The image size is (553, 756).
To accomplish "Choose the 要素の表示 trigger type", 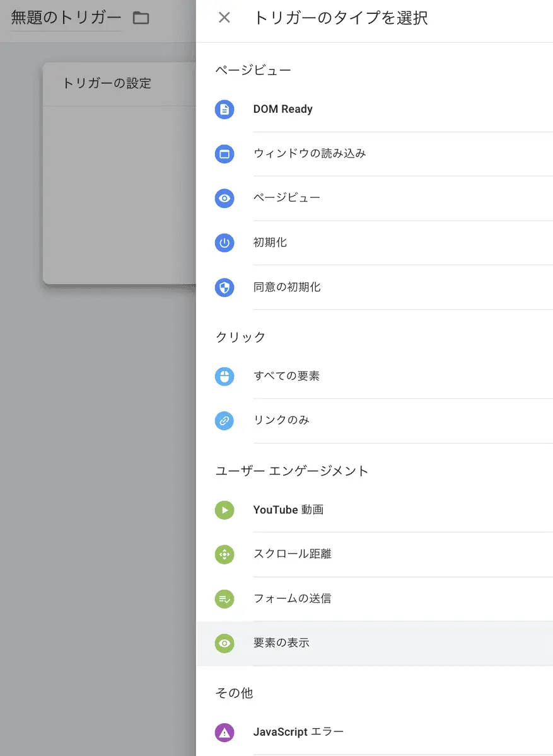I will (375, 643).
